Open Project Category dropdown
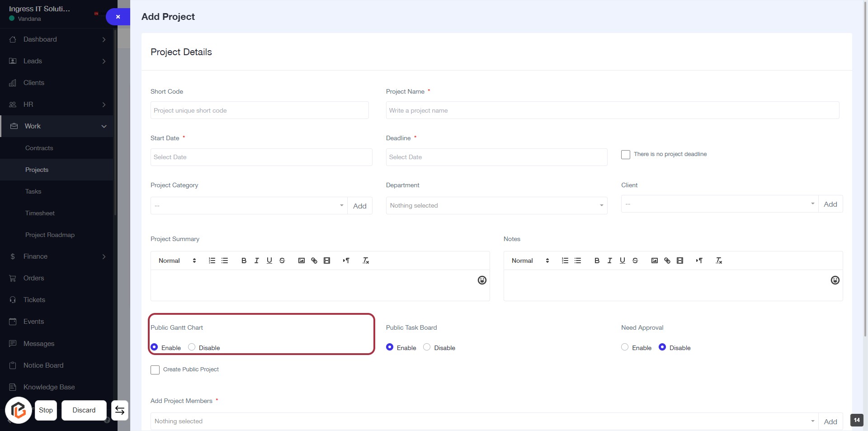This screenshot has width=868, height=431. coord(249,206)
